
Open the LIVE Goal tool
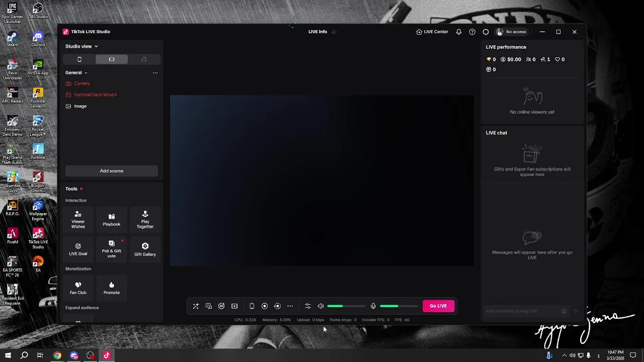[x=78, y=249]
